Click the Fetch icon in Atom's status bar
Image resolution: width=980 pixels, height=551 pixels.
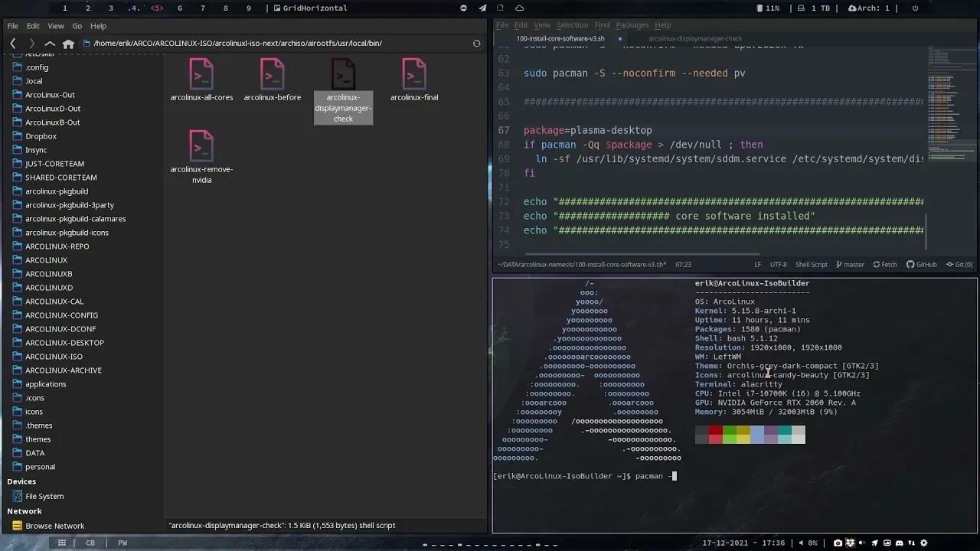(x=884, y=264)
